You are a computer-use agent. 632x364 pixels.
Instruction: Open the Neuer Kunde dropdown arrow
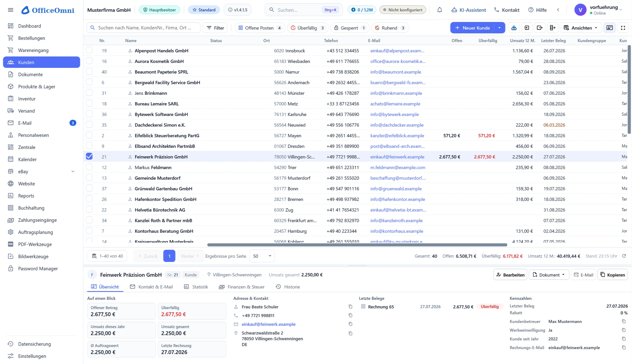pos(499,28)
